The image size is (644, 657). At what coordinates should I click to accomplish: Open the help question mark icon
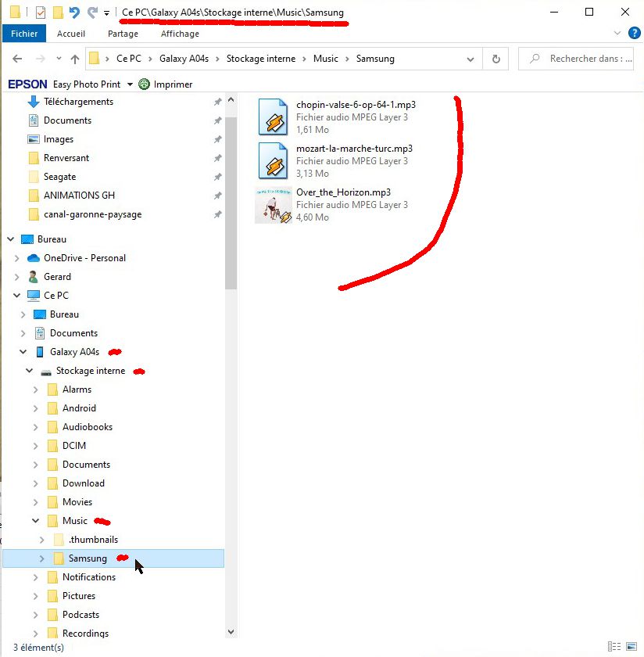point(634,33)
